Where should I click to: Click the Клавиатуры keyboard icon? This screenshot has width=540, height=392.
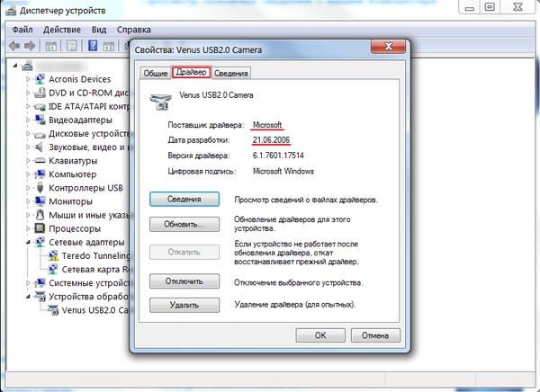tap(40, 161)
